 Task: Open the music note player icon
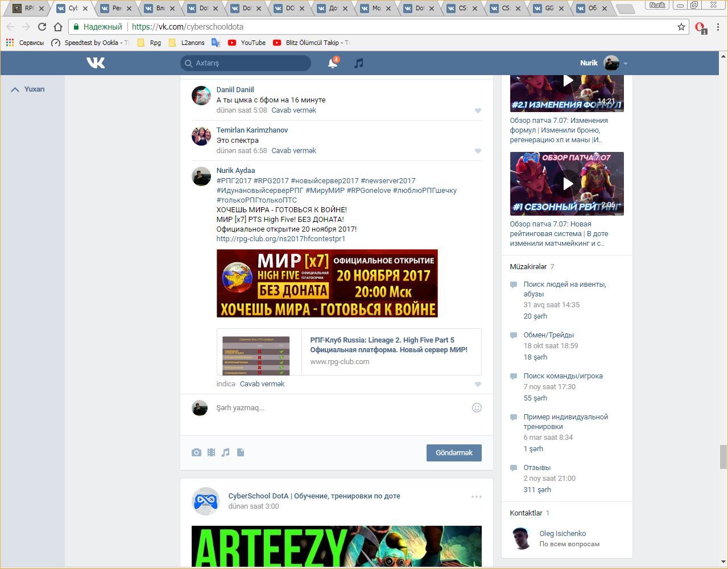click(x=358, y=63)
